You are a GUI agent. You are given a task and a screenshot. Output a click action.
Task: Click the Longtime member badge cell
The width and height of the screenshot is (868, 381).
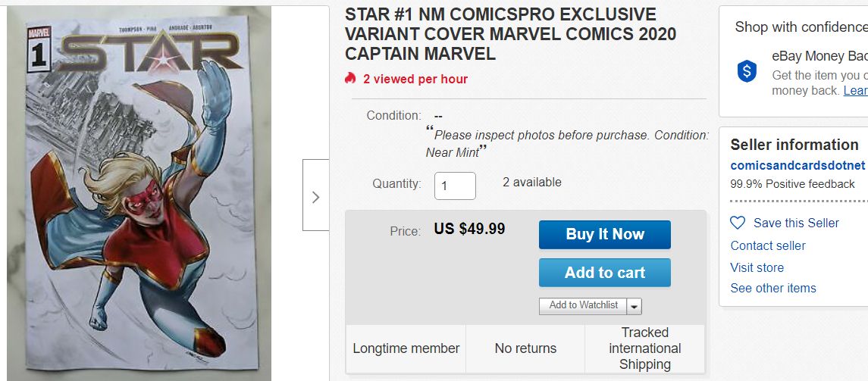406,348
